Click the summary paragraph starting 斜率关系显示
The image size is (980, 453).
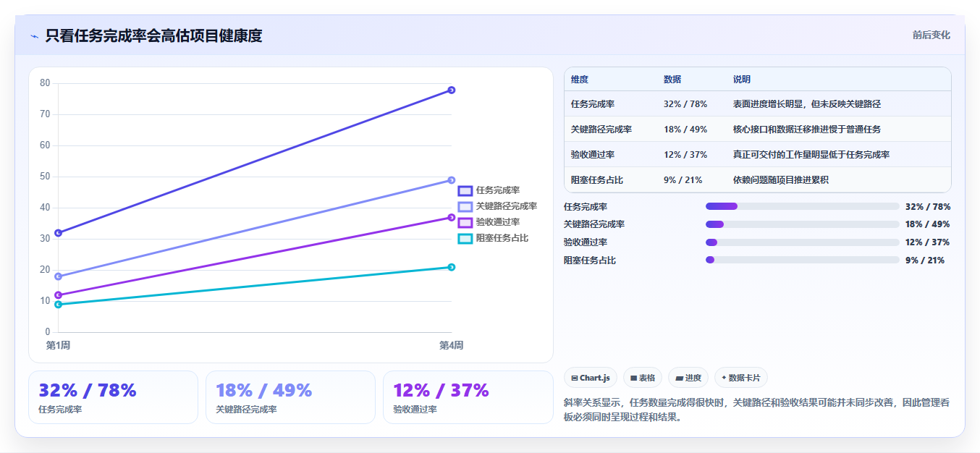click(756, 410)
